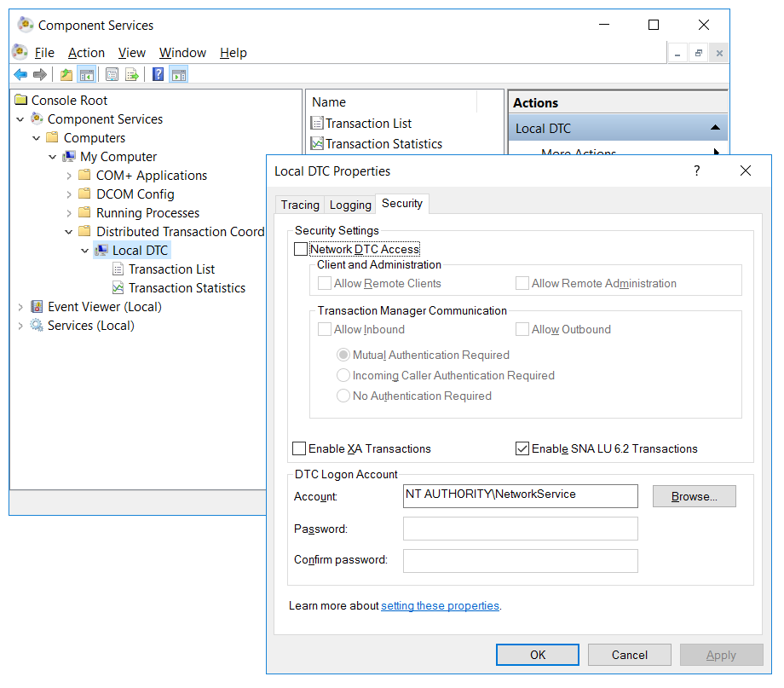
Task: Select Incoming Caller Authentication Required option
Action: pos(343,375)
